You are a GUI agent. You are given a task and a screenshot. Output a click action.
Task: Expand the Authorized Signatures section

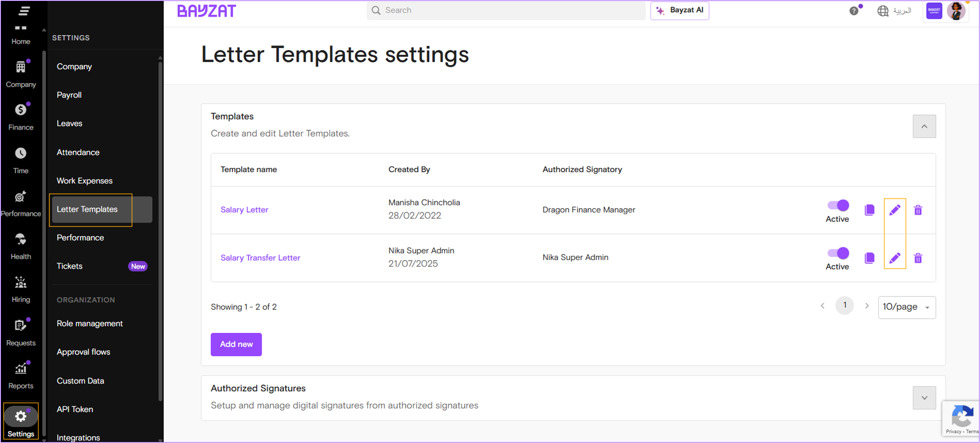click(x=924, y=398)
